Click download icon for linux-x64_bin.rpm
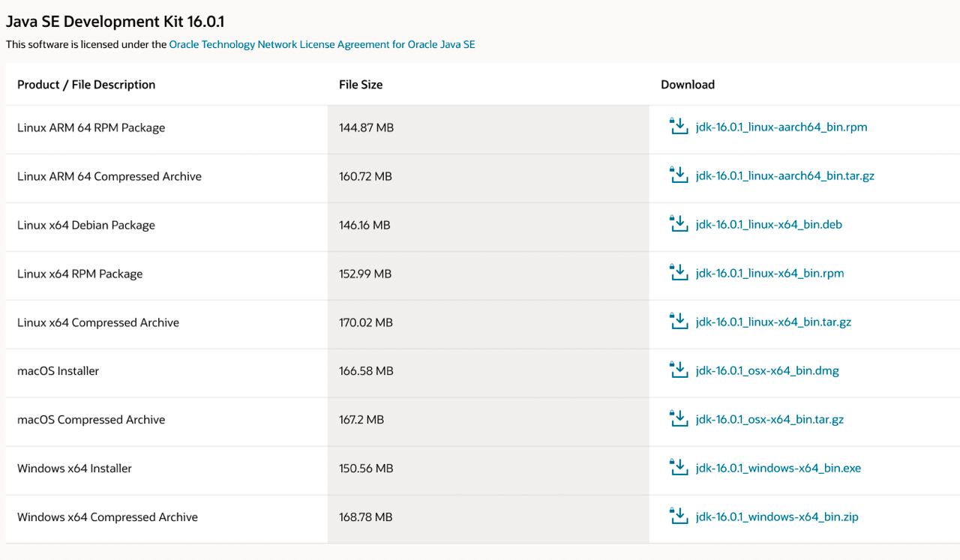 (x=678, y=272)
